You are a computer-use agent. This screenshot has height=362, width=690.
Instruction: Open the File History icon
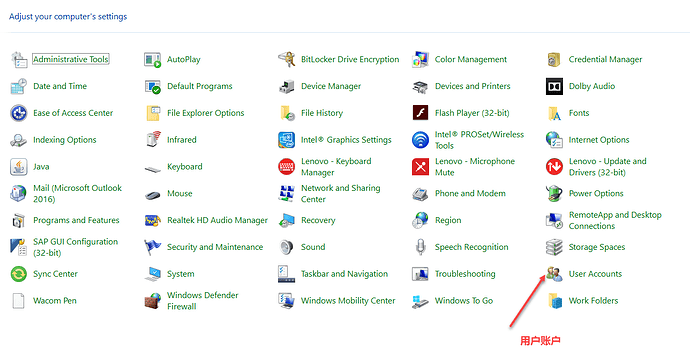tap(287, 113)
